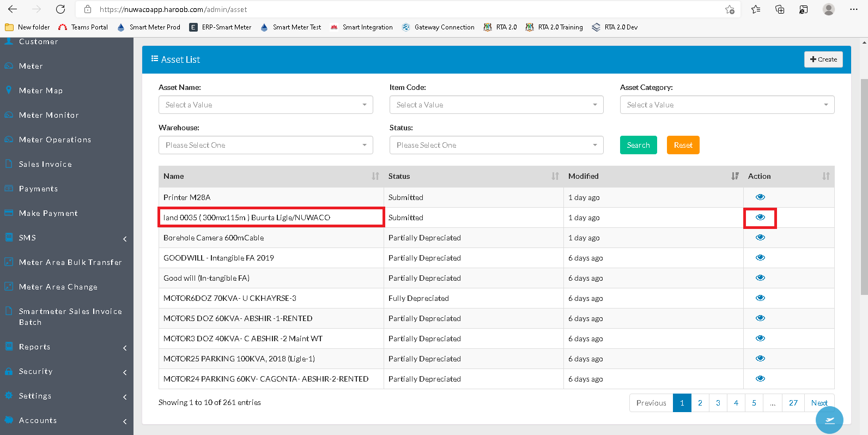View GOODWILL - Intangible FA 2019 asset
Image resolution: width=868 pixels, height=435 pixels.
[760, 258]
